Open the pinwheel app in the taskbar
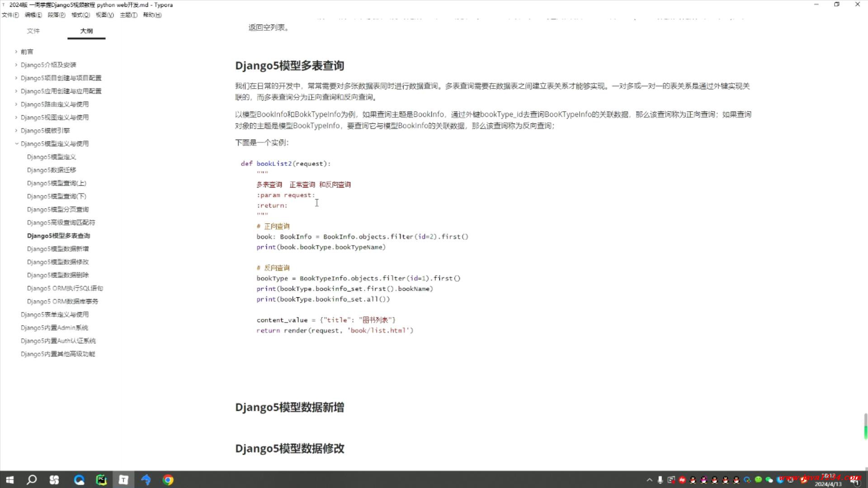The width and height of the screenshot is (868, 488). tap(54, 480)
